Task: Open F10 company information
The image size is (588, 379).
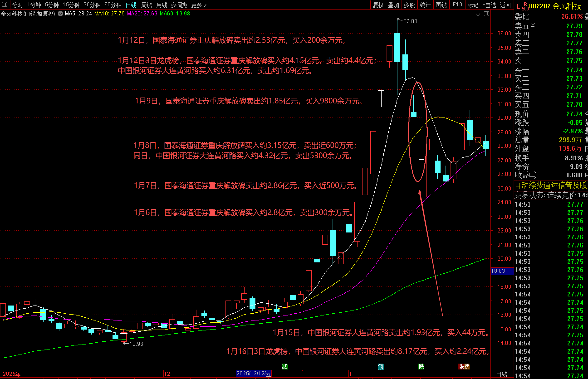Action: click(457, 5)
